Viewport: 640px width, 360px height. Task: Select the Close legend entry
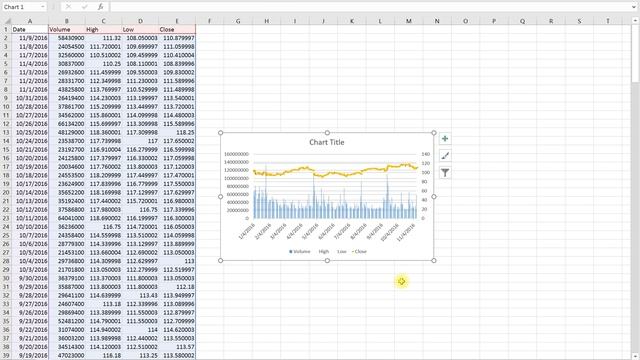(x=359, y=251)
